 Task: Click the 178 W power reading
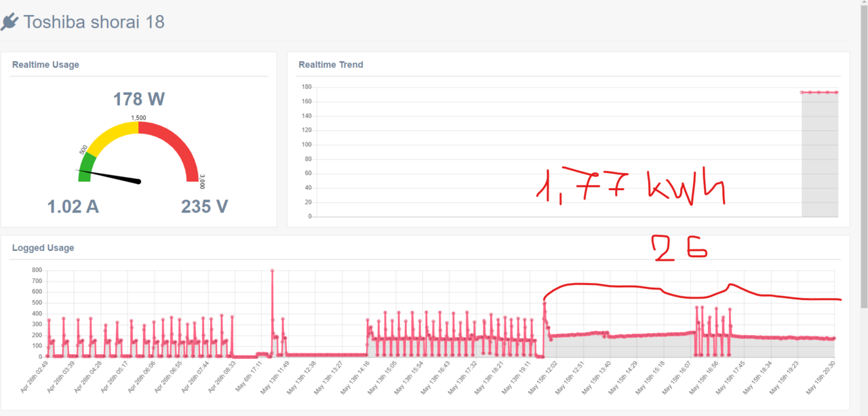click(139, 99)
